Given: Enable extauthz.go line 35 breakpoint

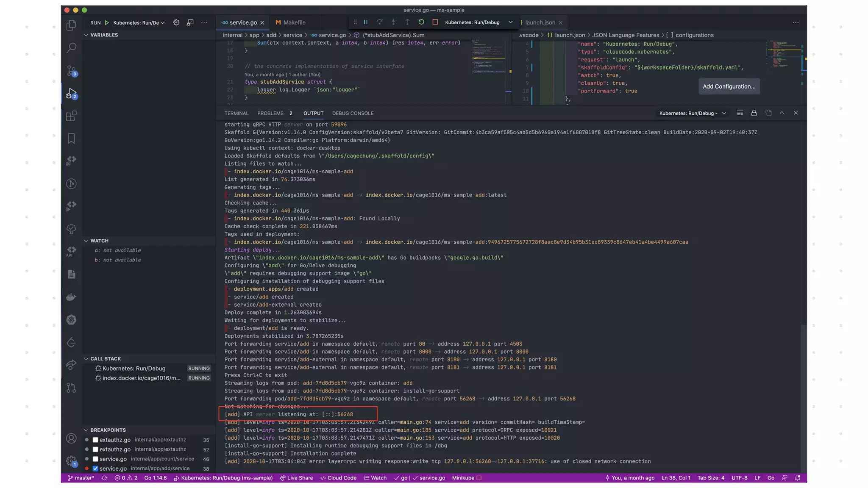Looking at the screenshot, I should (x=95, y=440).
